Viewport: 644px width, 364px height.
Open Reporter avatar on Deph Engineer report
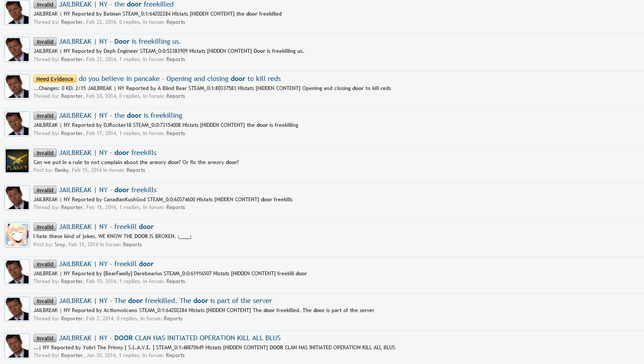(x=17, y=49)
